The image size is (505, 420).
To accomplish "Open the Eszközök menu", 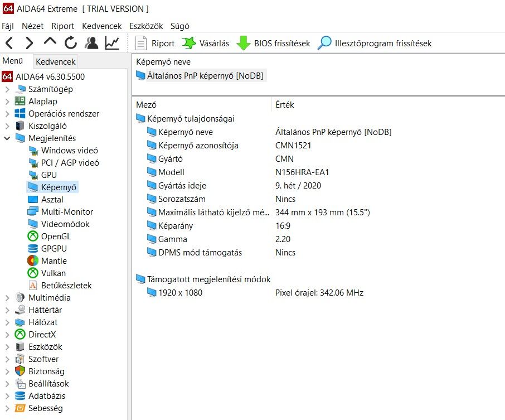I will click(146, 26).
